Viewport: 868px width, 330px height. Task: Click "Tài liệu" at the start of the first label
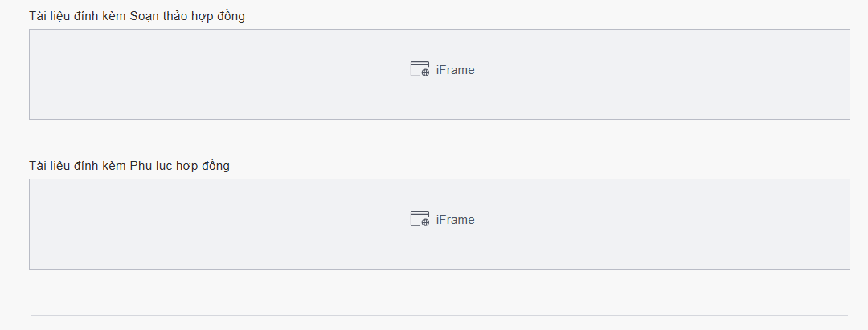click(x=48, y=16)
